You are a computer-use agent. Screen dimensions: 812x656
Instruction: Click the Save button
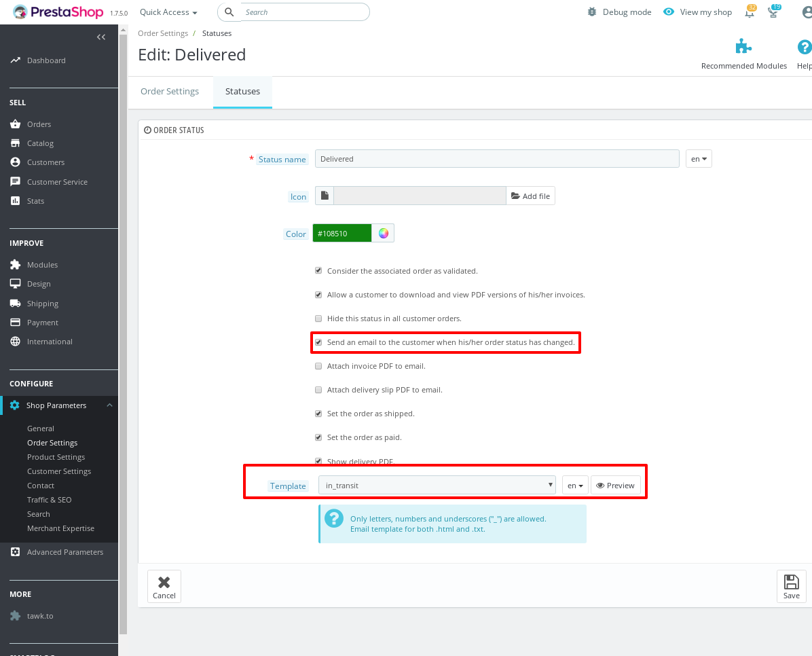(x=791, y=586)
